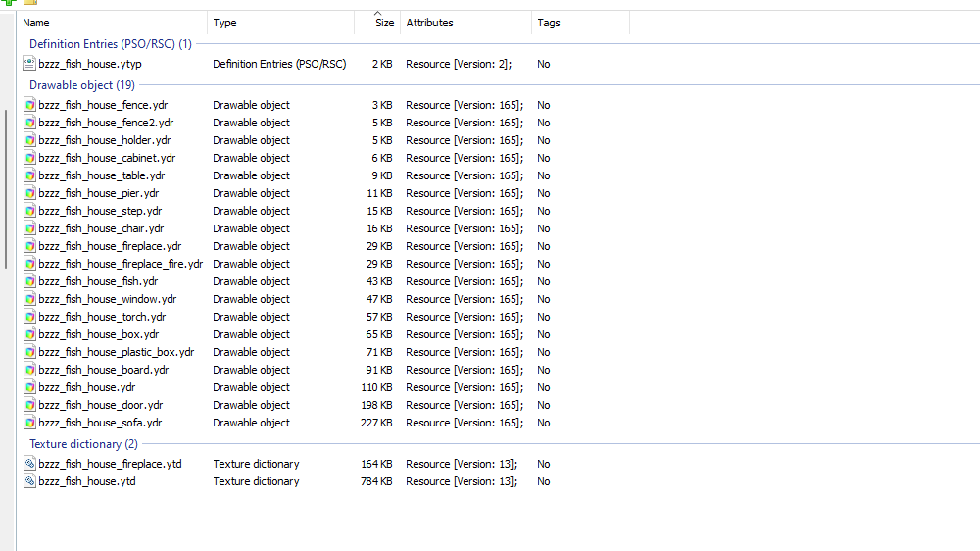This screenshot has width=980, height=551.
Task: Select the bzzz_fish_house_plastic_box.ydr row
Action: [x=287, y=352]
